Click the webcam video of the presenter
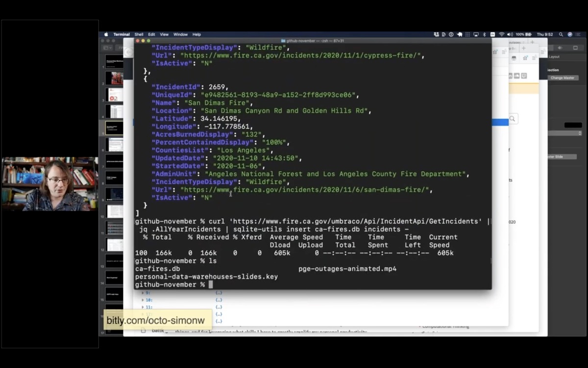The image size is (588, 368). [x=49, y=184]
